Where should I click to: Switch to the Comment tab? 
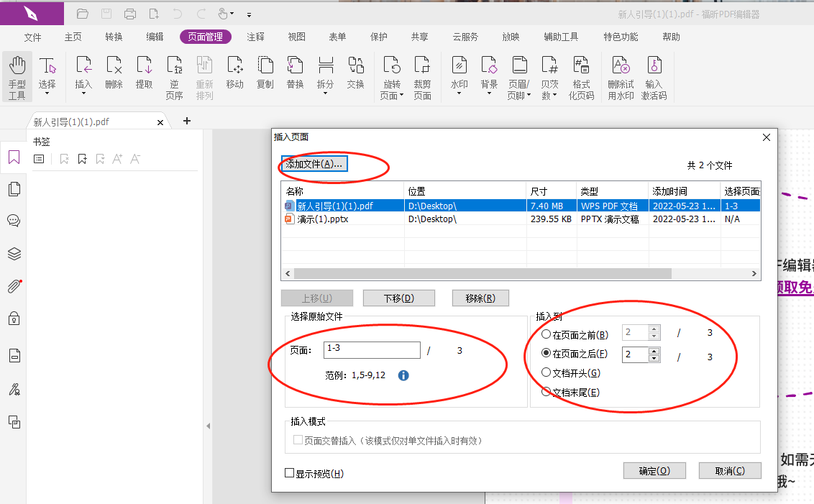pyautogui.click(x=255, y=37)
